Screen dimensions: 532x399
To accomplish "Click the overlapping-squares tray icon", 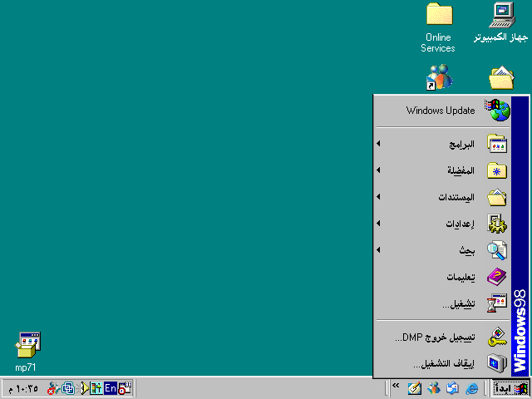I will (x=68, y=388).
